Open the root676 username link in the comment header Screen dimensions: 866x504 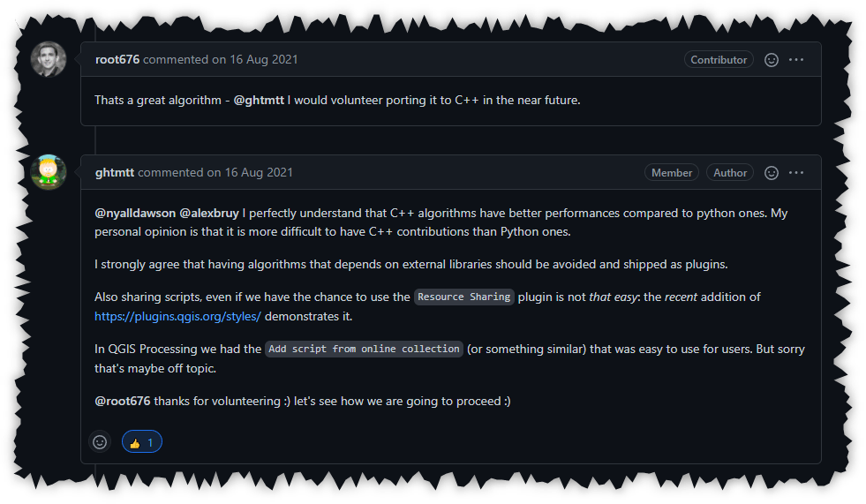pyautogui.click(x=117, y=60)
